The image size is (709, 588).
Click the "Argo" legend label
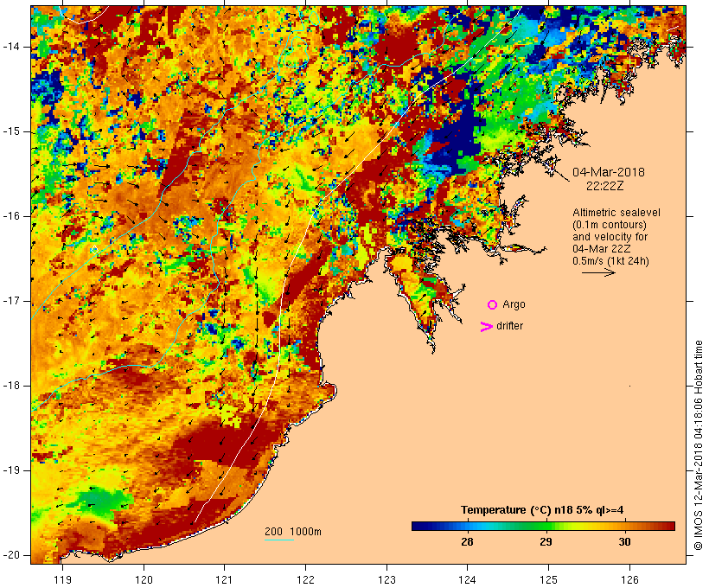click(514, 304)
